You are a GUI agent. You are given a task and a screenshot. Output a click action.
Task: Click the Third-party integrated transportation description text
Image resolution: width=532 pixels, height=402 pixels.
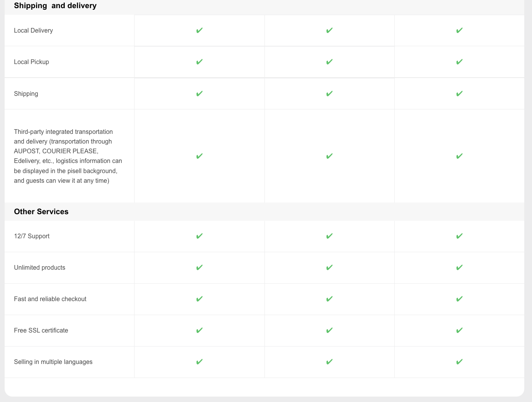click(68, 156)
